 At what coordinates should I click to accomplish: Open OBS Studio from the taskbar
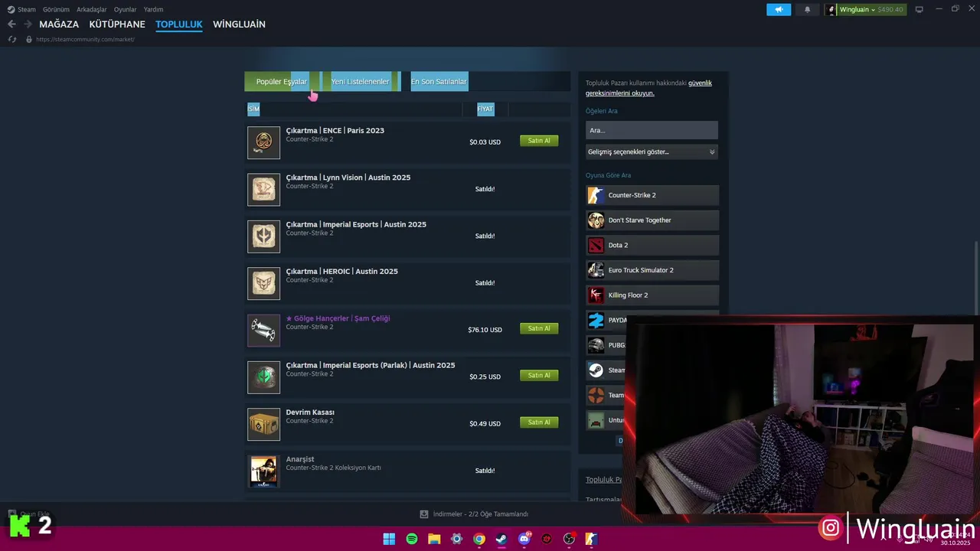pos(570,539)
